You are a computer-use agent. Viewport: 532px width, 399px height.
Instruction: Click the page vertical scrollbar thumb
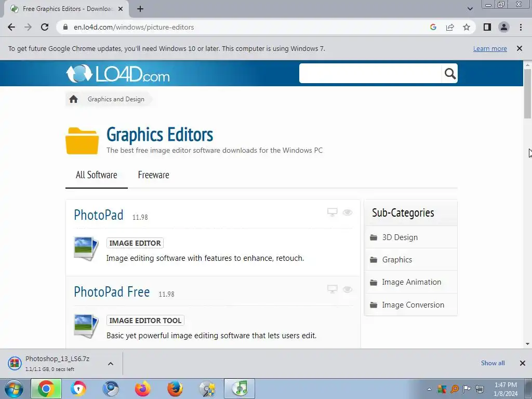[x=527, y=94]
